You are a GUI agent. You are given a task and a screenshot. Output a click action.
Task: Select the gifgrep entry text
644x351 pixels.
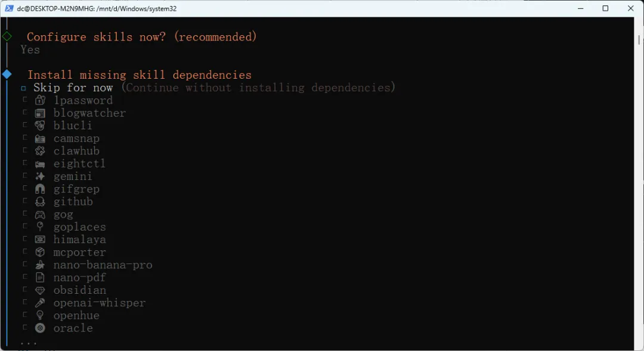(76, 190)
